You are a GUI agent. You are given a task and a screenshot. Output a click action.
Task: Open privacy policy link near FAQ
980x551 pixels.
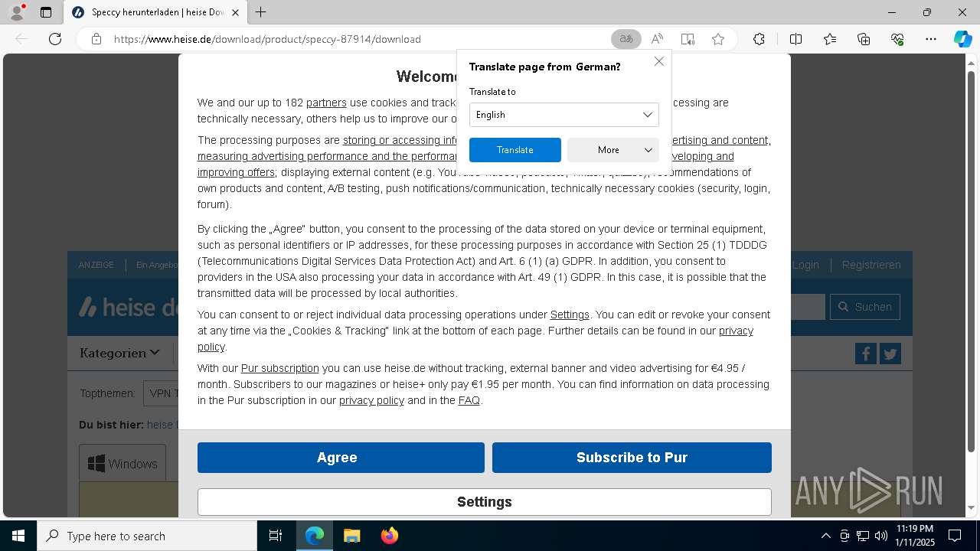tap(371, 400)
